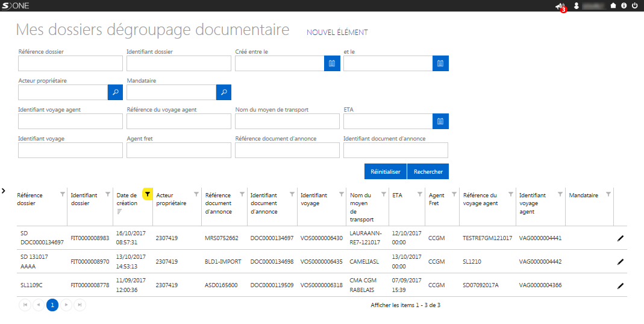This screenshot has height=324, width=644.
Task: Click reference BLD1-IMPORT
Action: [x=223, y=261]
